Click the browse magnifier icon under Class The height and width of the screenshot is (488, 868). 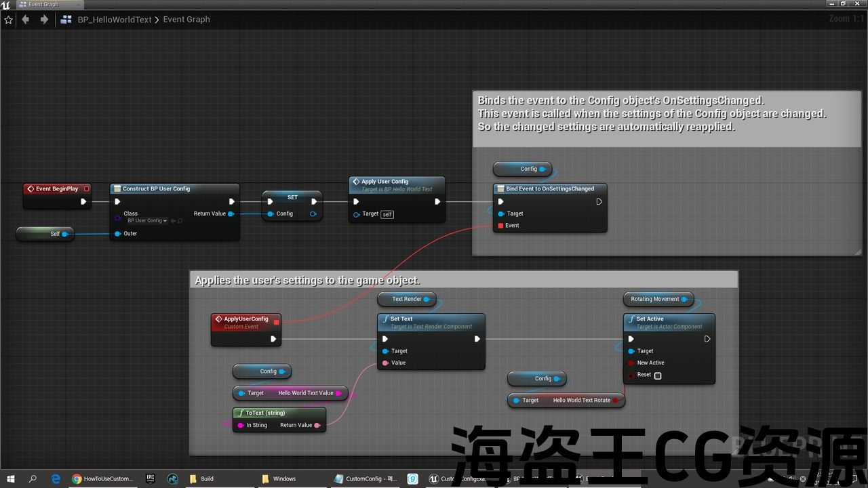point(180,221)
